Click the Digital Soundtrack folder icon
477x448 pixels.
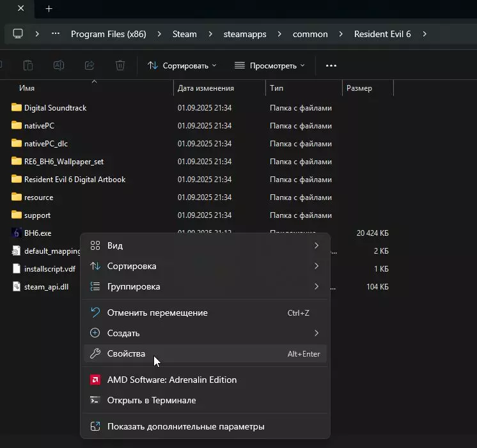(x=17, y=108)
